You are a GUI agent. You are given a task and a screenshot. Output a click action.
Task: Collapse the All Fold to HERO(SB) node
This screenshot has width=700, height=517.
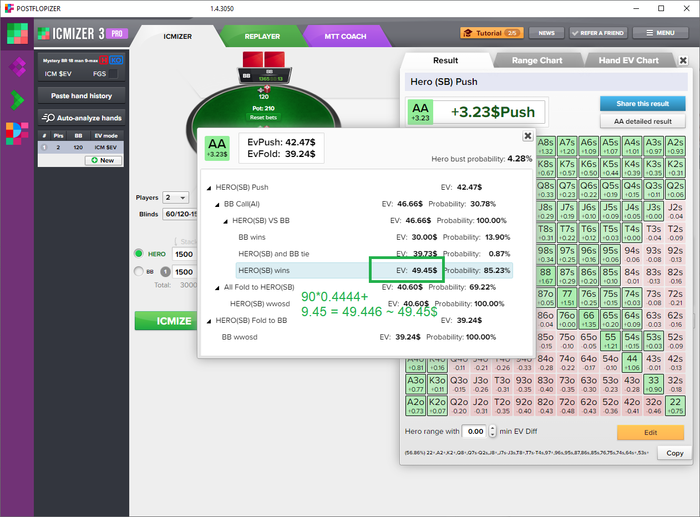coord(217,288)
